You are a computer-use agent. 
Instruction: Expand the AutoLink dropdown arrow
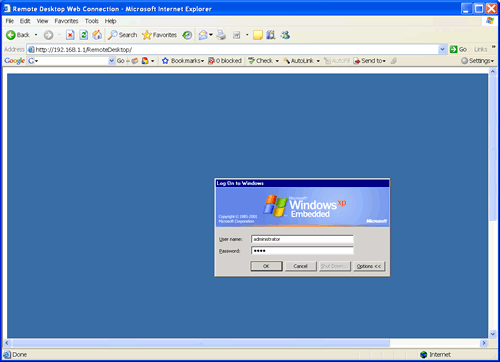coord(318,61)
